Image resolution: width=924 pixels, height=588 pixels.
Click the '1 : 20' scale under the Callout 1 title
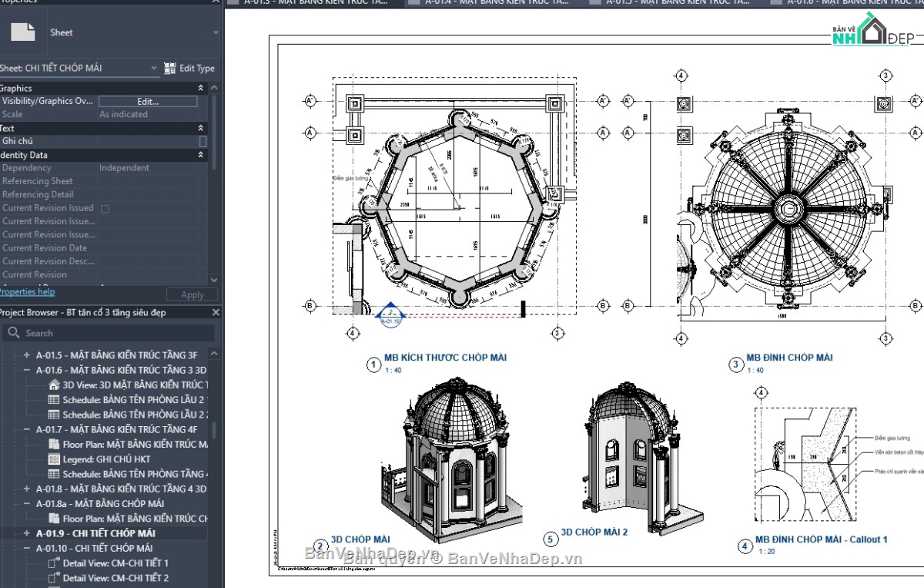pos(767,552)
